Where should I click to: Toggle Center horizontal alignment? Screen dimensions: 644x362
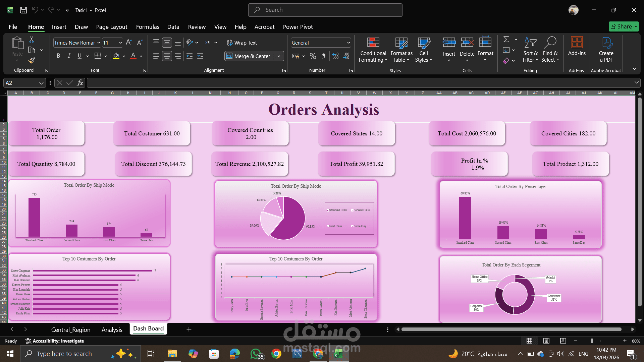pos(167,56)
